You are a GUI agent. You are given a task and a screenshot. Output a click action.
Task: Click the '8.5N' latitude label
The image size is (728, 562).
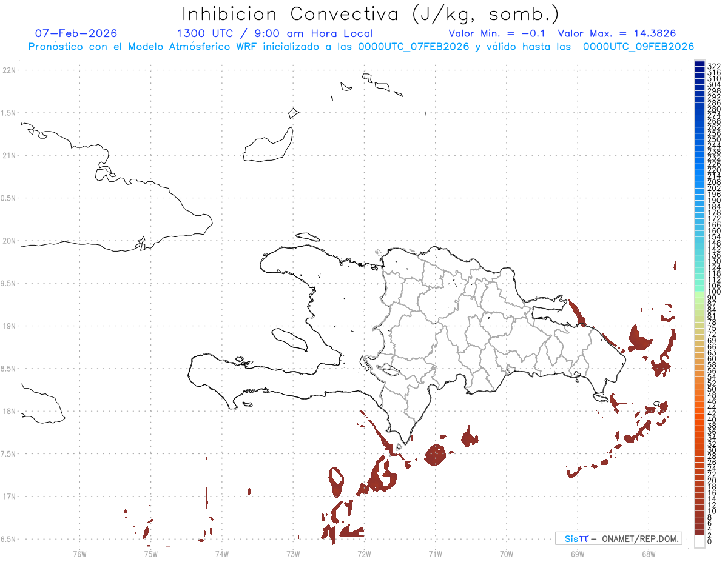(8, 369)
